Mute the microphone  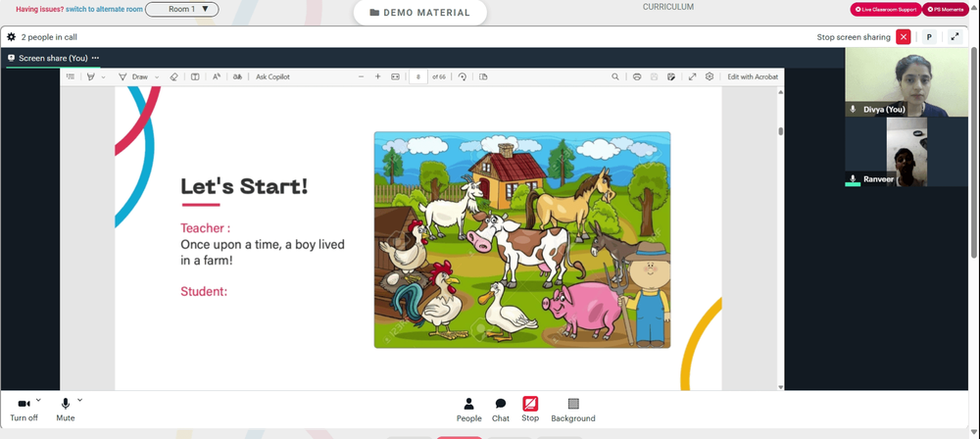click(x=66, y=411)
